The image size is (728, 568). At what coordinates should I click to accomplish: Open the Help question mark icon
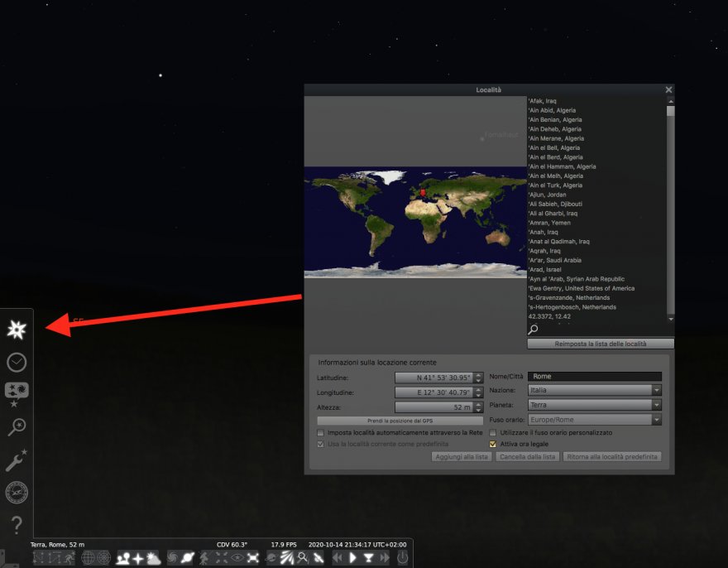[16, 524]
